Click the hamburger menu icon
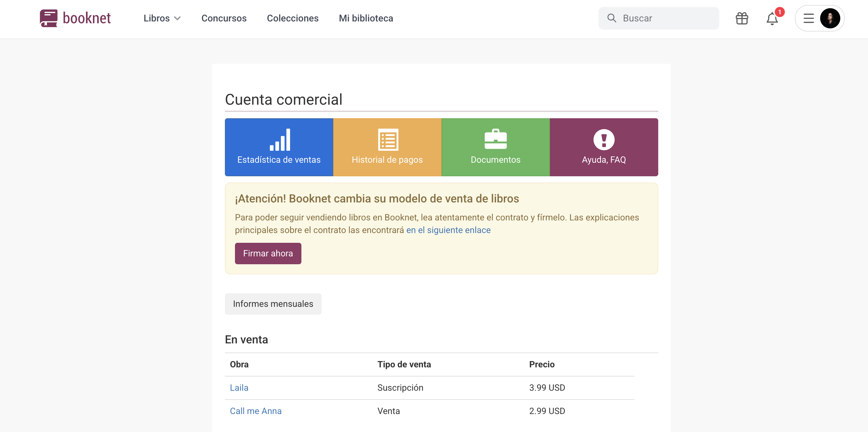The height and width of the screenshot is (432, 868). click(x=808, y=18)
